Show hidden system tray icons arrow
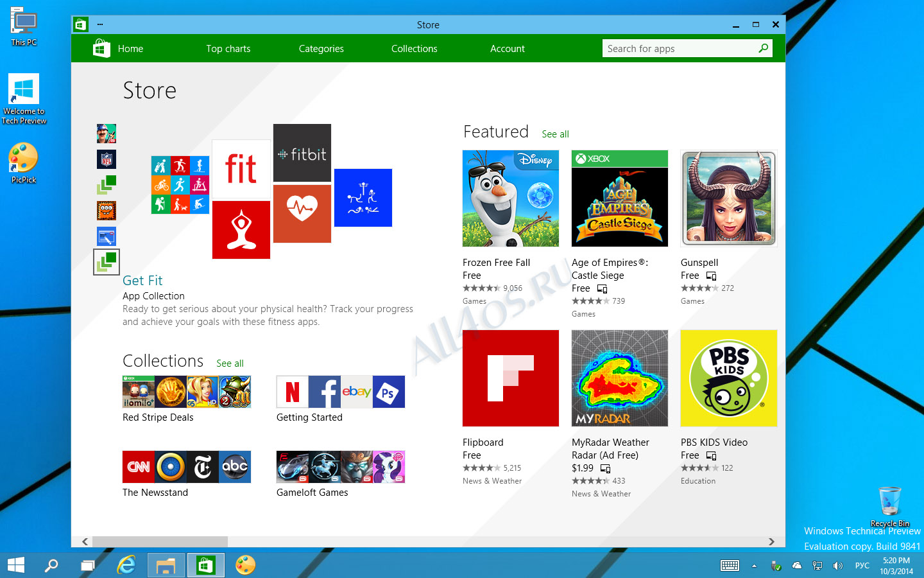Image resolution: width=924 pixels, height=578 pixels. pos(755,566)
